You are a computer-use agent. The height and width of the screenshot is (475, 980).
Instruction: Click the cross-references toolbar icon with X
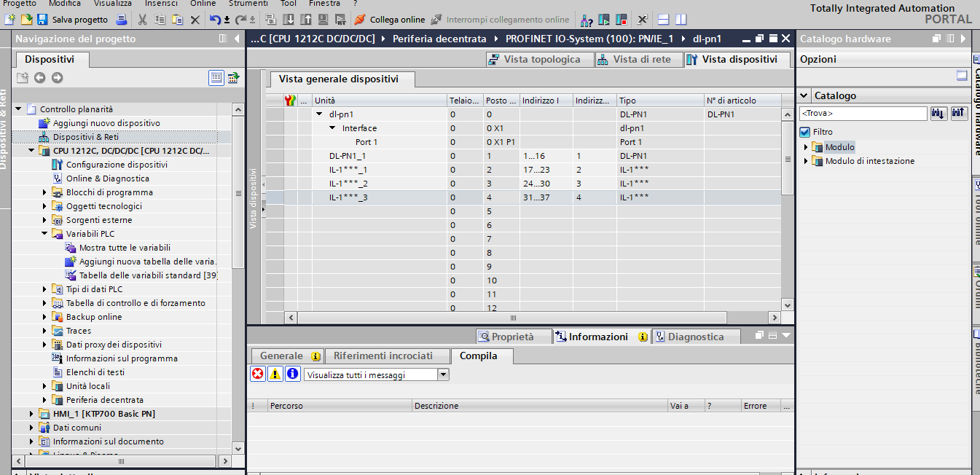642,20
